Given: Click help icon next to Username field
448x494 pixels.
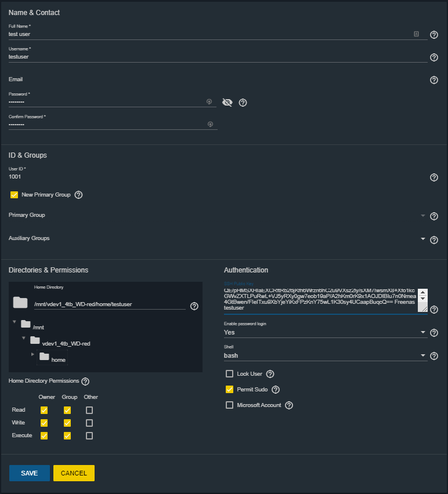Looking at the screenshot, I should pos(434,57).
